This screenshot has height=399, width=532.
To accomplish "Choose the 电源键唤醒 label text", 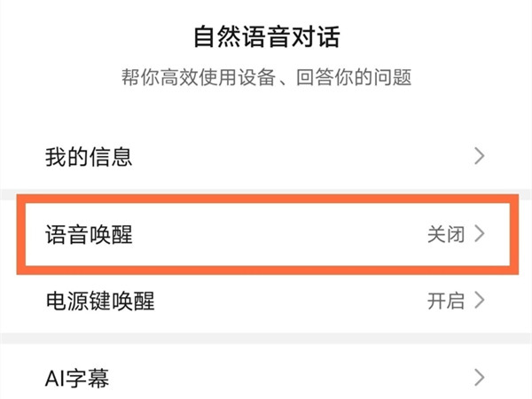I will point(99,301).
